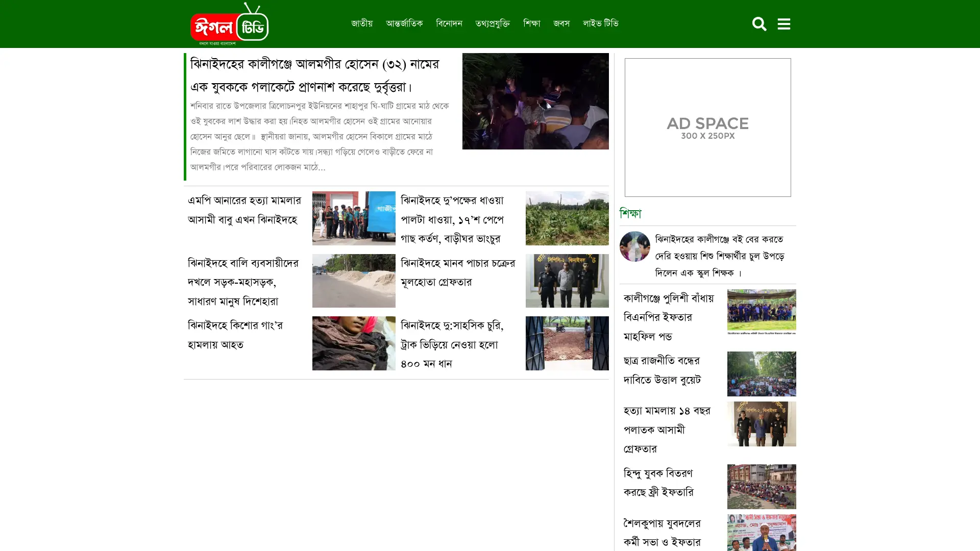This screenshot has height=551, width=980.
Task: Click the theft scene gate thumbnail
Action: pyautogui.click(x=567, y=343)
